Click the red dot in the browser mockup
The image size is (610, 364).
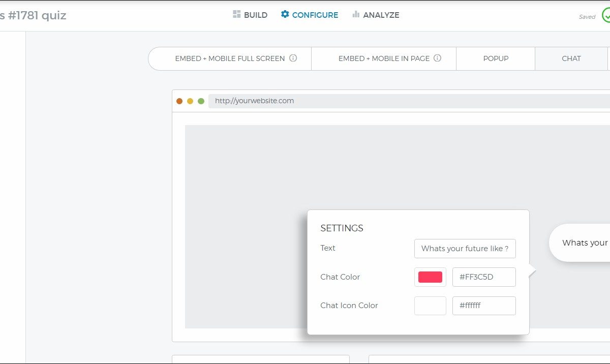pyautogui.click(x=179, y=101)
